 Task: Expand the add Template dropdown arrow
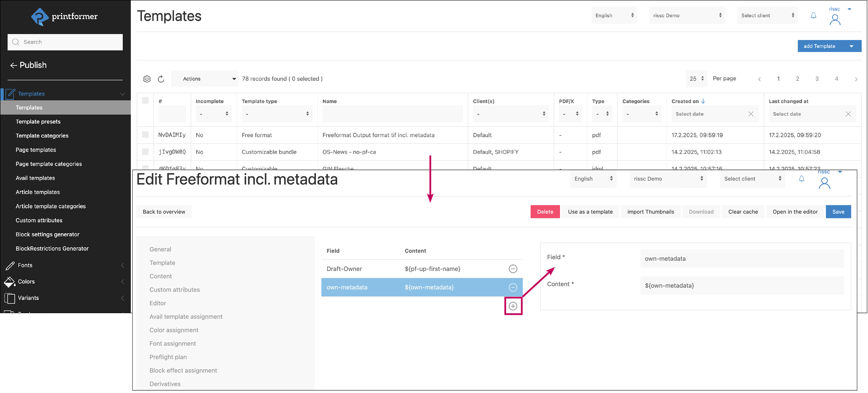click(851, 46)
